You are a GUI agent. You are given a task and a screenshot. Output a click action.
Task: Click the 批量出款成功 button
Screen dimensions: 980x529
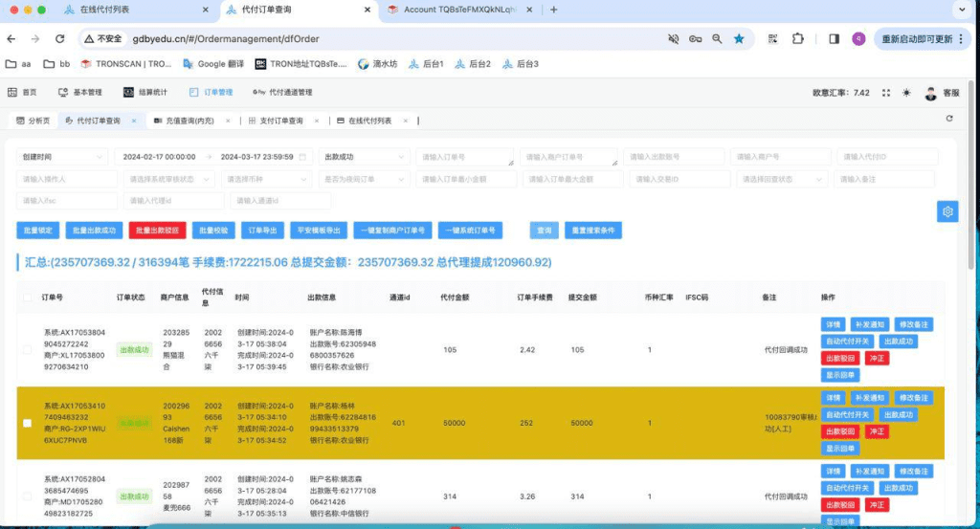pos(95,231)
